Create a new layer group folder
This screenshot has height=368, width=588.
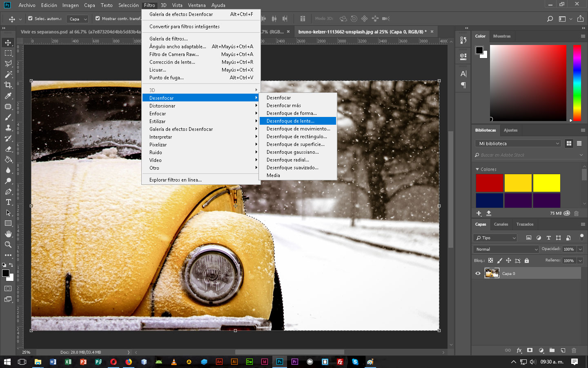click(552, 350)
